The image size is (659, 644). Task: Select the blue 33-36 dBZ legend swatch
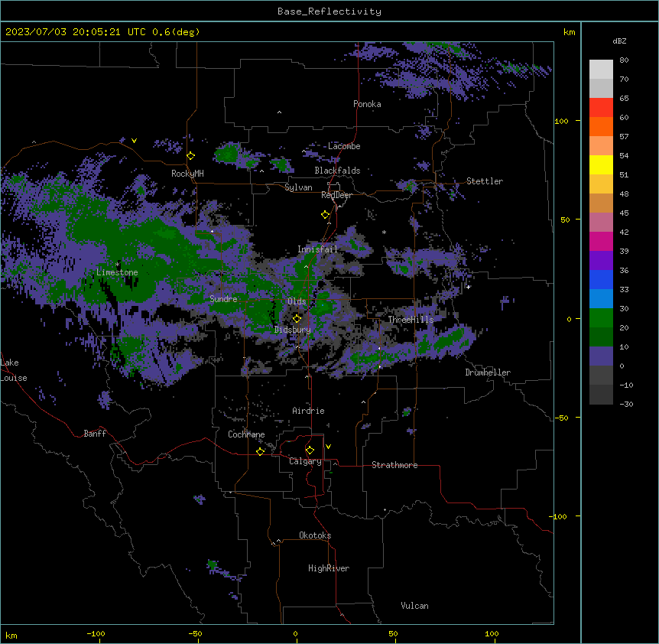point(601,279)
